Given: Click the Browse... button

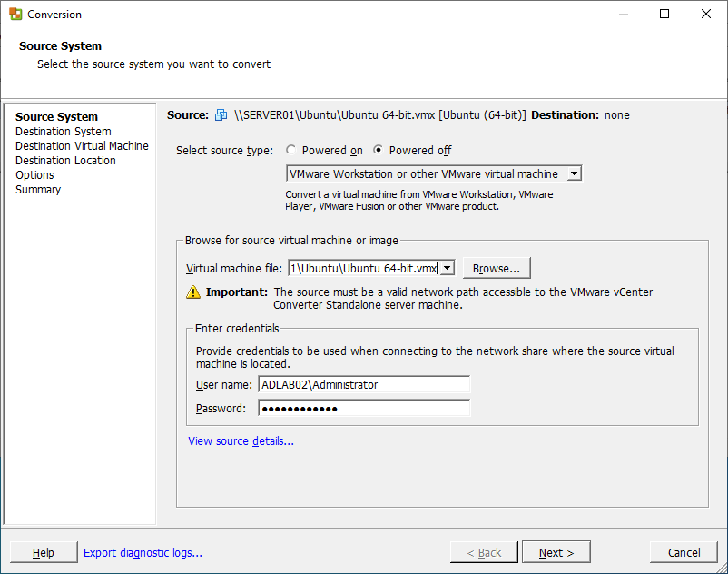Looking at the screenshot, I should tap(497, 268).
